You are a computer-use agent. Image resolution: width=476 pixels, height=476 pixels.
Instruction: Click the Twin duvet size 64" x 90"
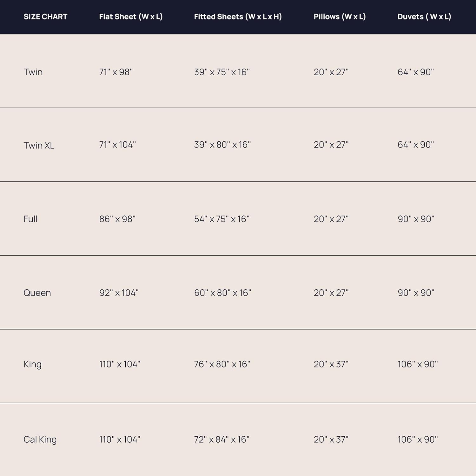coord(416,72)
